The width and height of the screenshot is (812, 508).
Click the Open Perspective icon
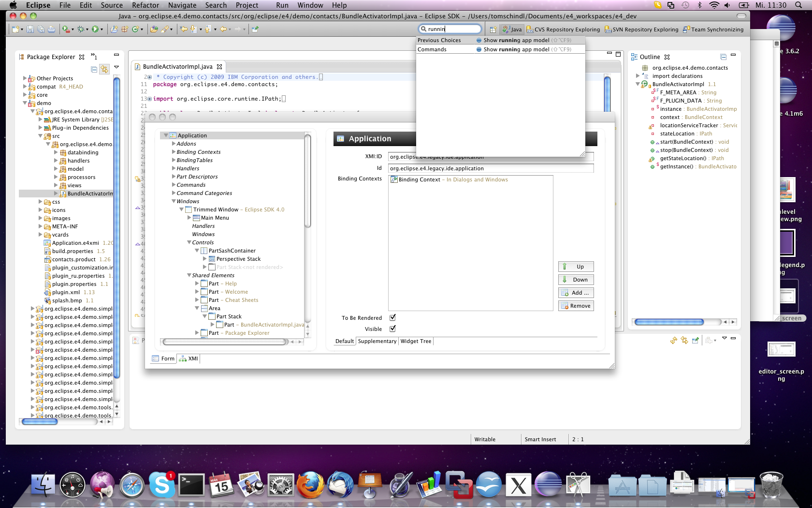[x=493, y=30]
